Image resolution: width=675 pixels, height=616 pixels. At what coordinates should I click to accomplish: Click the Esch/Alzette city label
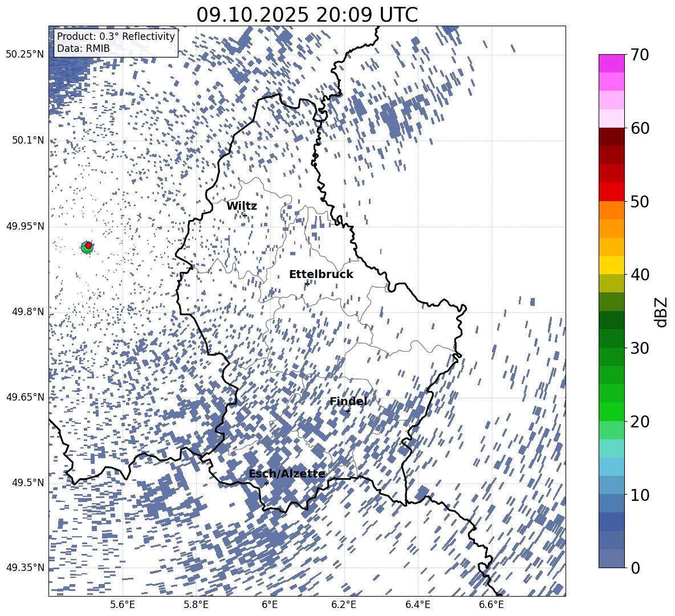coord(287,474)
